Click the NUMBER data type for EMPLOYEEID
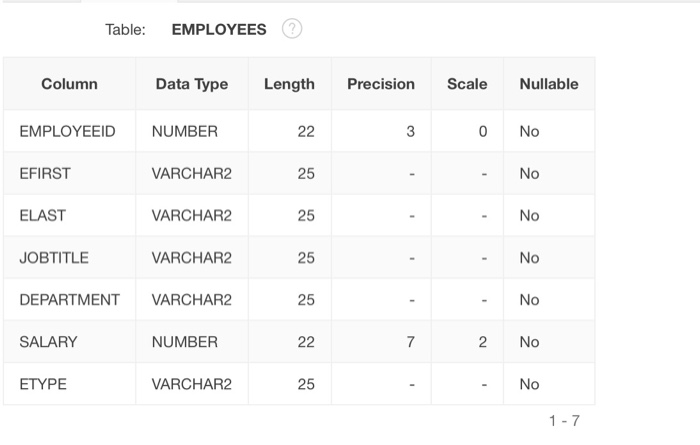 [184, 131]
